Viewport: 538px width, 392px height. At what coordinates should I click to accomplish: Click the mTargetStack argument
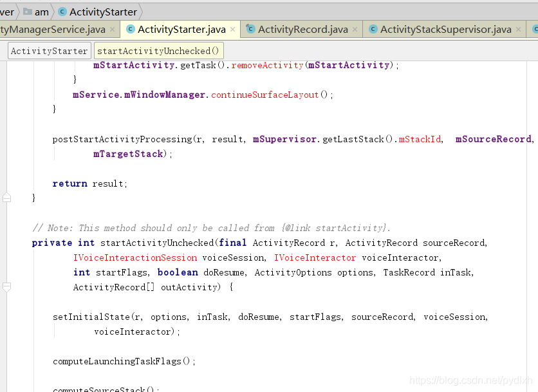(x=128, y=154)
